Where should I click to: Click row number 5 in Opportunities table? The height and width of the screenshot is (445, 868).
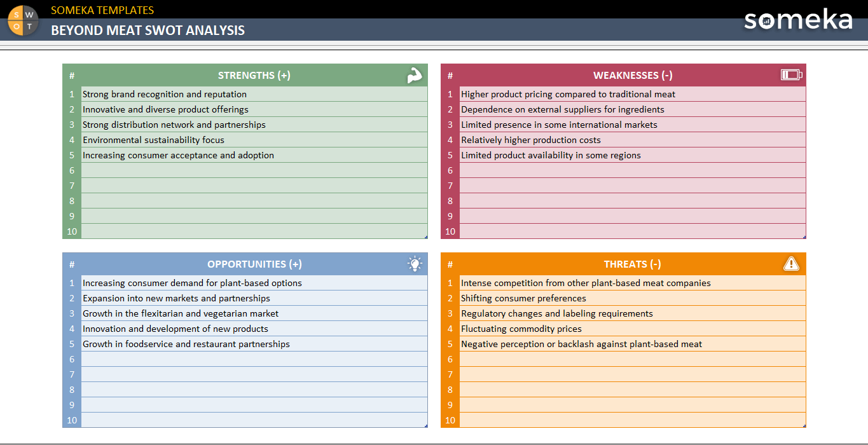tap(72, 344)
